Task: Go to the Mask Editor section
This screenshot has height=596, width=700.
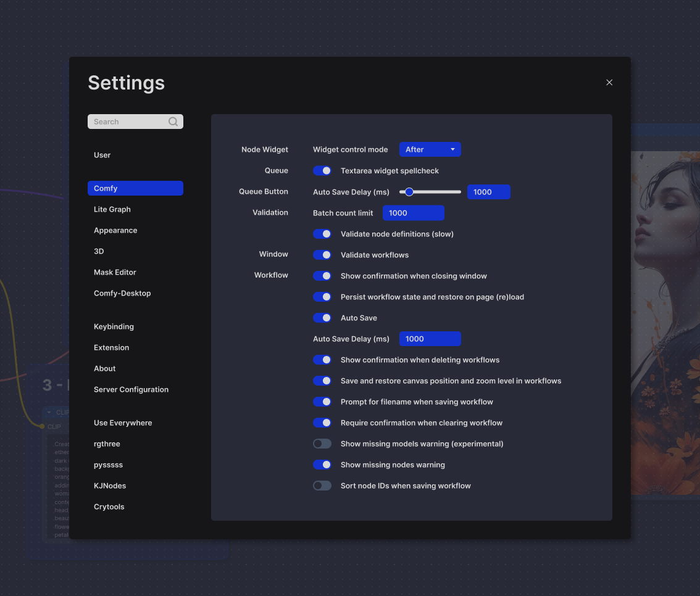Action: coord(115,272)
